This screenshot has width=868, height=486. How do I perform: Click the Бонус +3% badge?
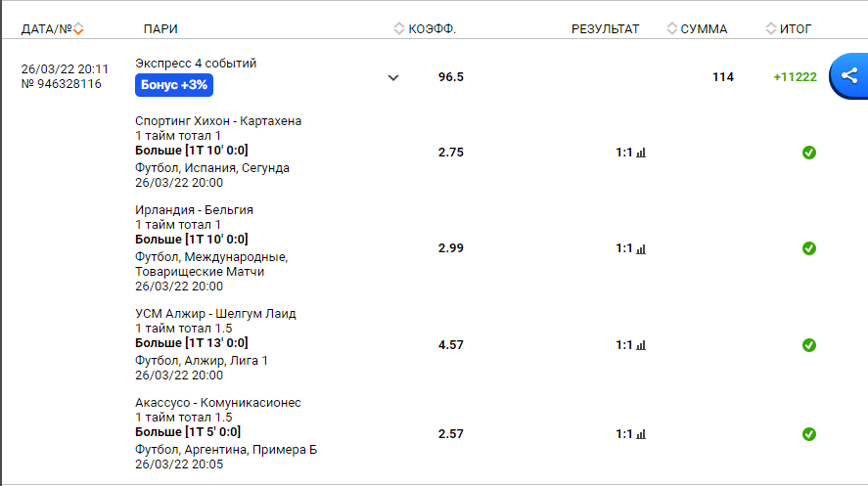174,85
